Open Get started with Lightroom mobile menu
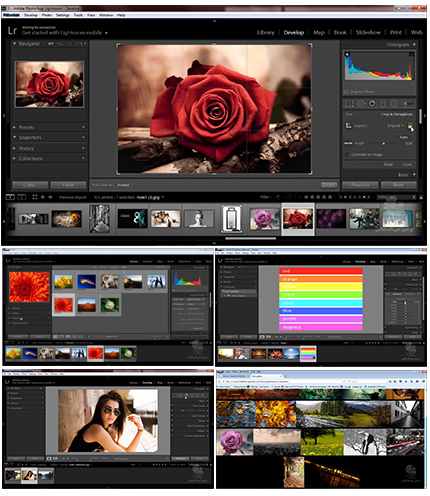 point(65,33)
